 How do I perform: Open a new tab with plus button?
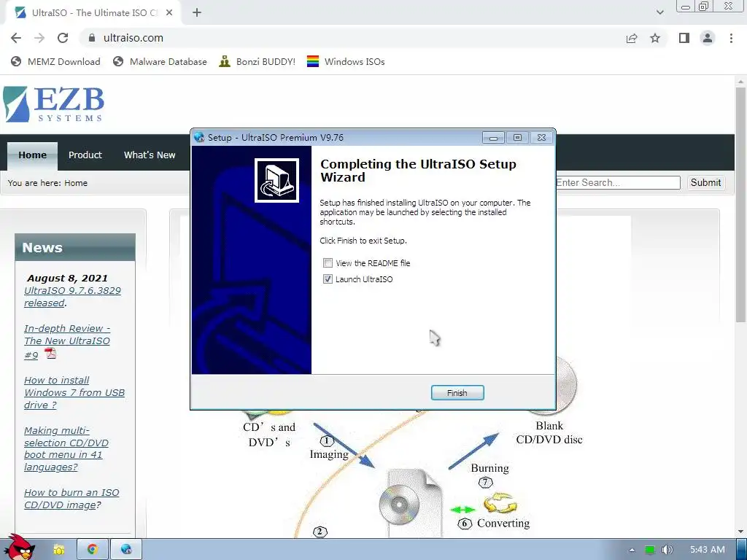197,13
